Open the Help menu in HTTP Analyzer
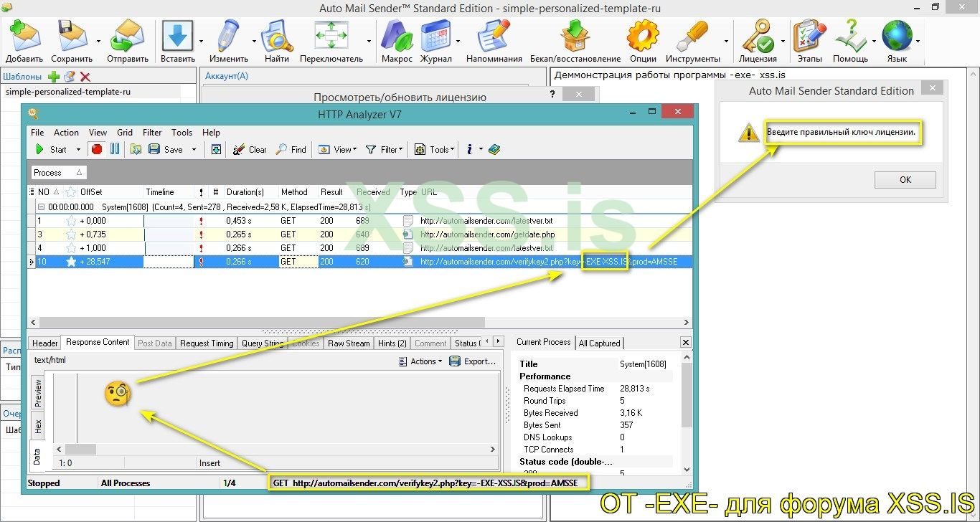The image size is (980, 522). pyautogui.click(x=211, y=132)
